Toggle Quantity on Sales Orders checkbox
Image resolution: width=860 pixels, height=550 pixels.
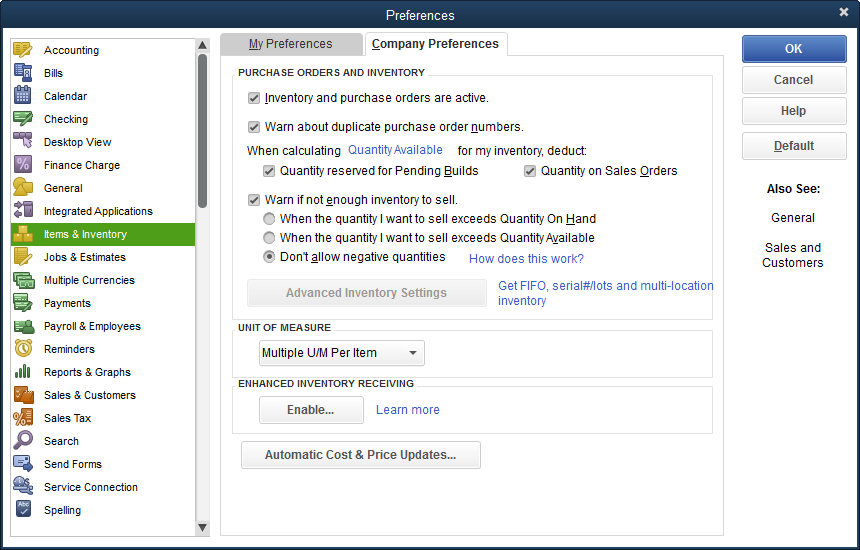[530, 171]
